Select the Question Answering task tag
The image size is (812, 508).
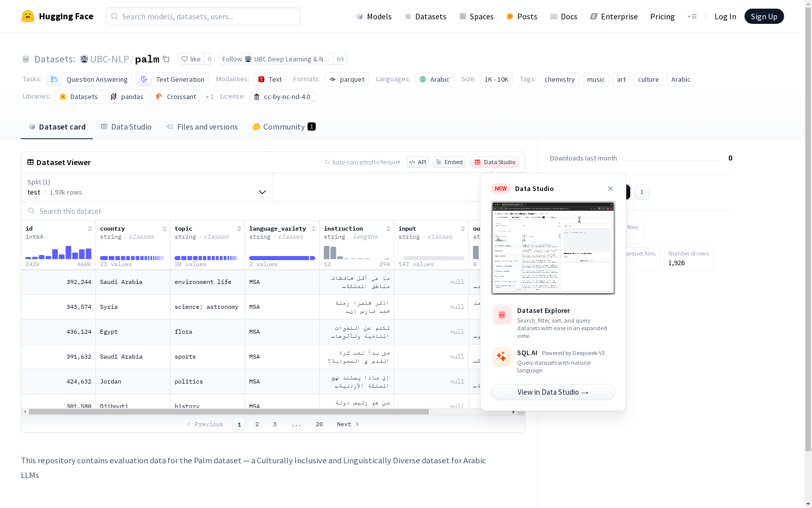click(89, 79)
